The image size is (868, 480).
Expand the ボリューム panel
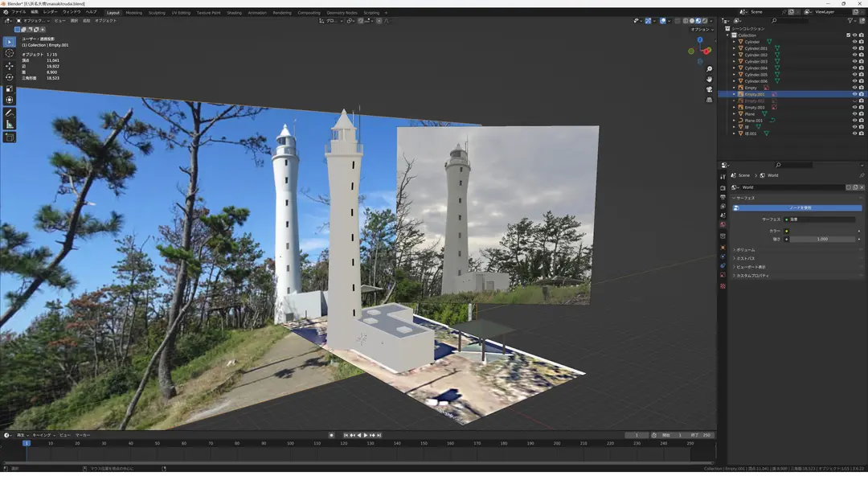click(x=745, y=250)
